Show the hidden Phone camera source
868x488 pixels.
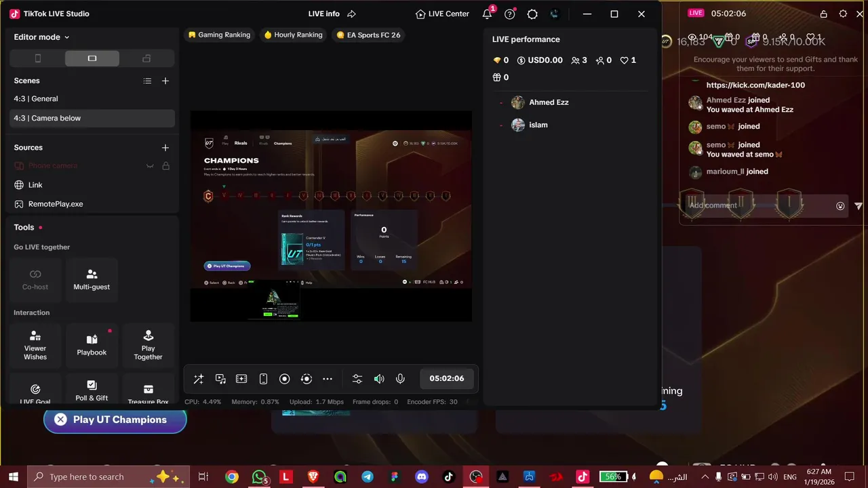pos(150,166)
